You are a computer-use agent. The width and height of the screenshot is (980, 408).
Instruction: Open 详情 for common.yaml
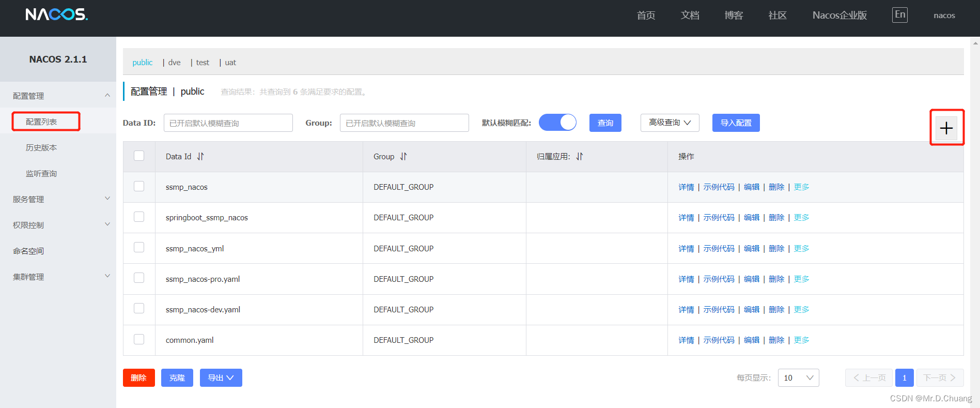pyautogui.click(x=686, y=340)
